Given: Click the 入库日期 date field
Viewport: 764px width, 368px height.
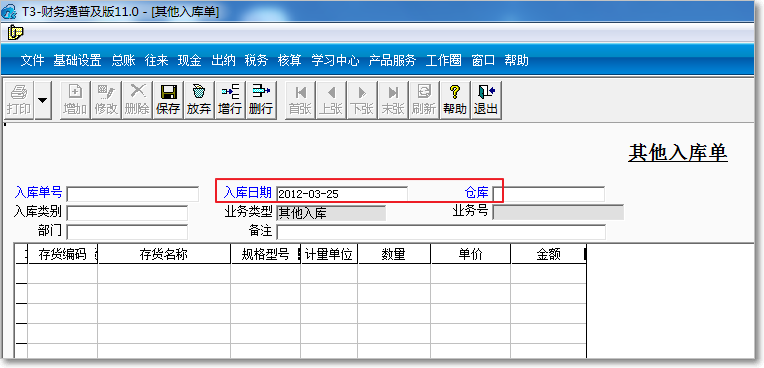Looking at the screenshot, I should tap(342, 194).
